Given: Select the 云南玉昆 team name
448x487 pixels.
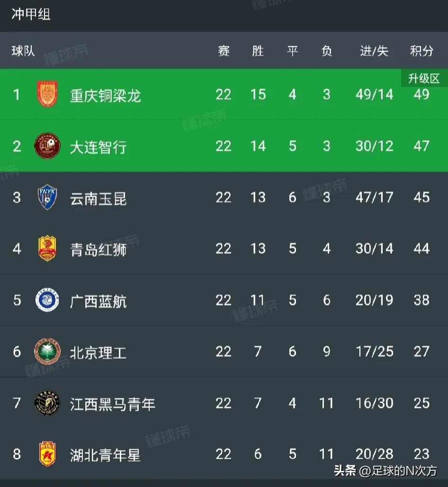Looking at the screenshot, I should click(98, 198).
